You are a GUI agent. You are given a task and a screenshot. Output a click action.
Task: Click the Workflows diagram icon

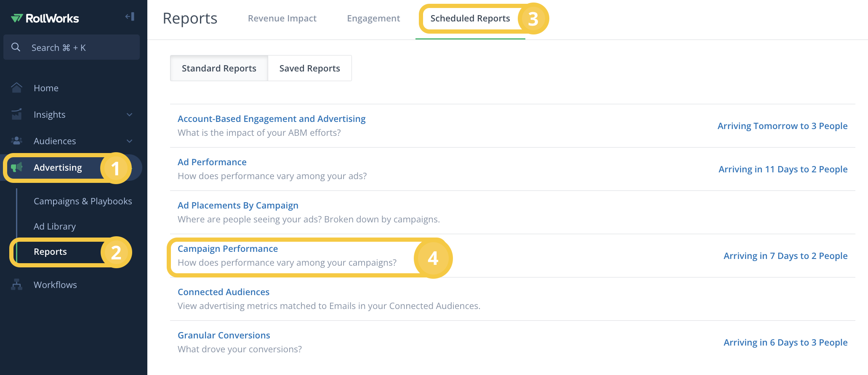point(17,285)
